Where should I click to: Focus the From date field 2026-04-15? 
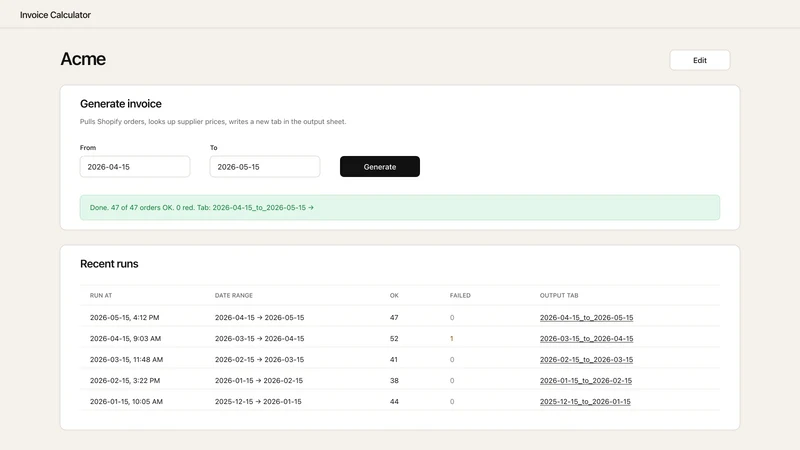135,167
